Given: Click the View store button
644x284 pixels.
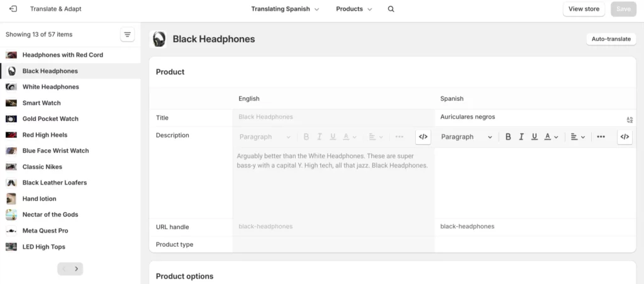Looking at the screenshot, I should click(x=584, y=9).
